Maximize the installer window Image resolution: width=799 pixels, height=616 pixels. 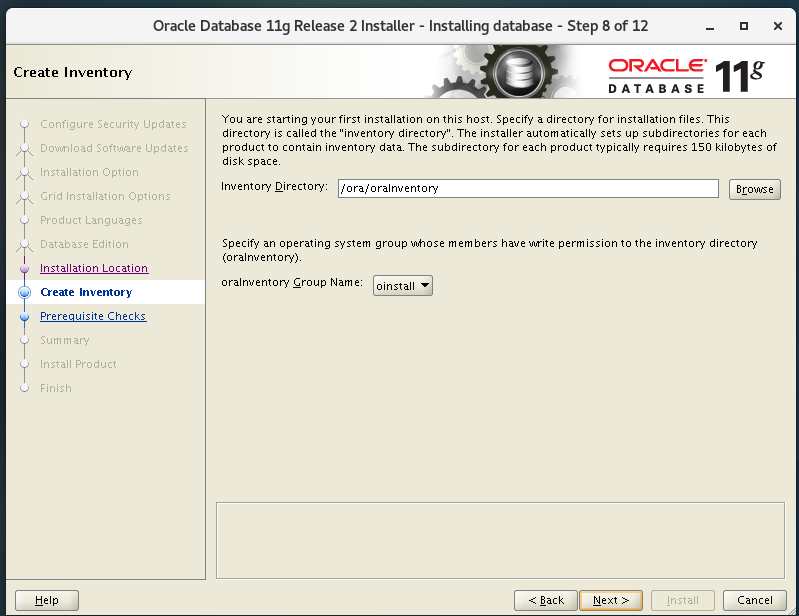pos(744,26)
